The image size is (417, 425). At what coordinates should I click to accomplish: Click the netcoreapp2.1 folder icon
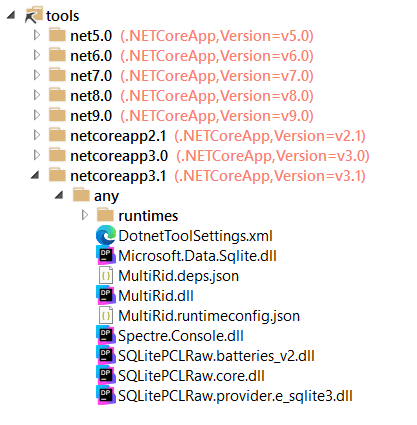pos(57,135)
